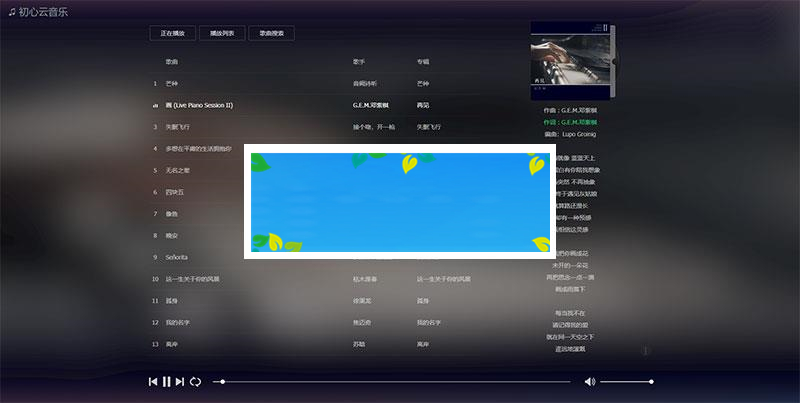
Task: Select song number 10 title text
Action: pyautogui.click(x=192, y=279)
